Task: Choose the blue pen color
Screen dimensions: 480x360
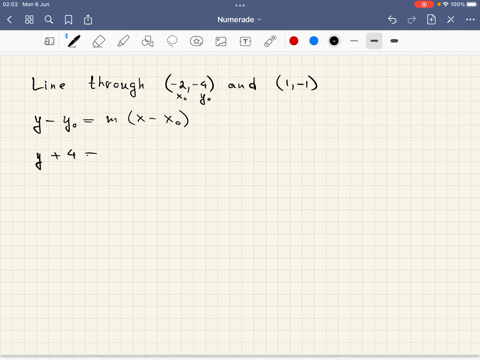Action: point(314,41)
